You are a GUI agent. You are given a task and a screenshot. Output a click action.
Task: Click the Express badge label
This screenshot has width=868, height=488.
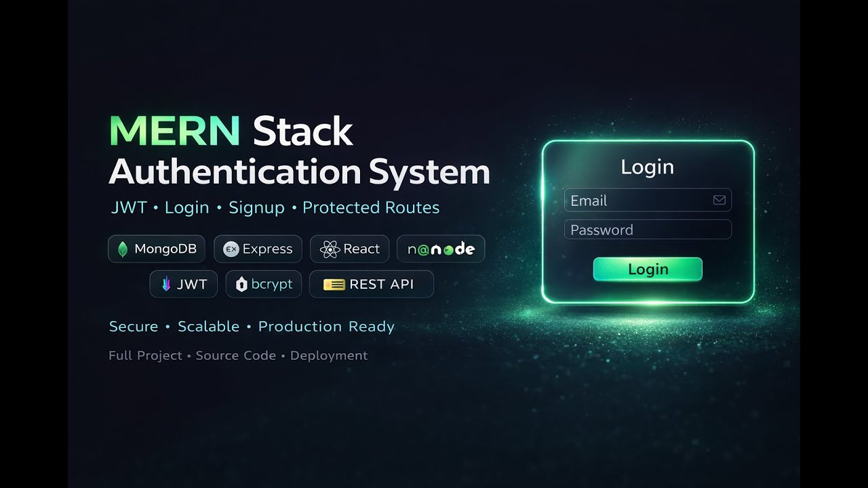267,249
